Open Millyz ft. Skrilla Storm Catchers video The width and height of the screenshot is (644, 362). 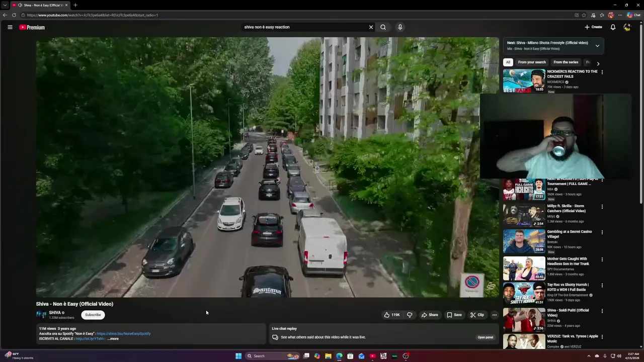click(524, 215)
